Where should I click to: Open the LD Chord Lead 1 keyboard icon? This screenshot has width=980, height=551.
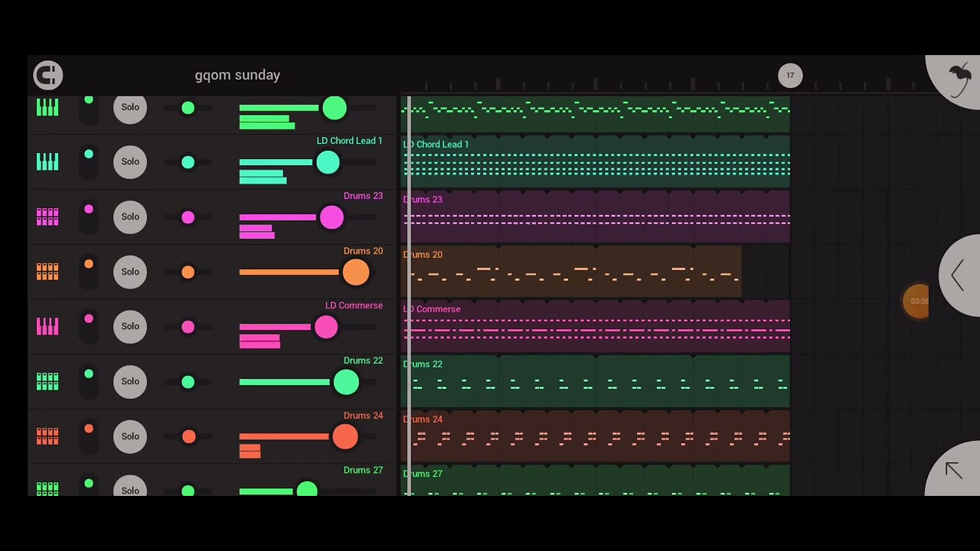(x=47, y=161)
